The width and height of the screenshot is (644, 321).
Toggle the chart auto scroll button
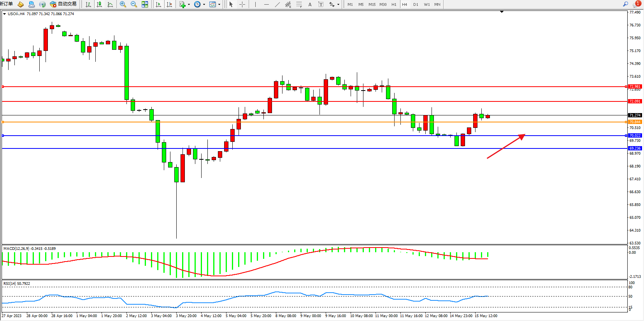pyautogui.click(x=158, y=4)
